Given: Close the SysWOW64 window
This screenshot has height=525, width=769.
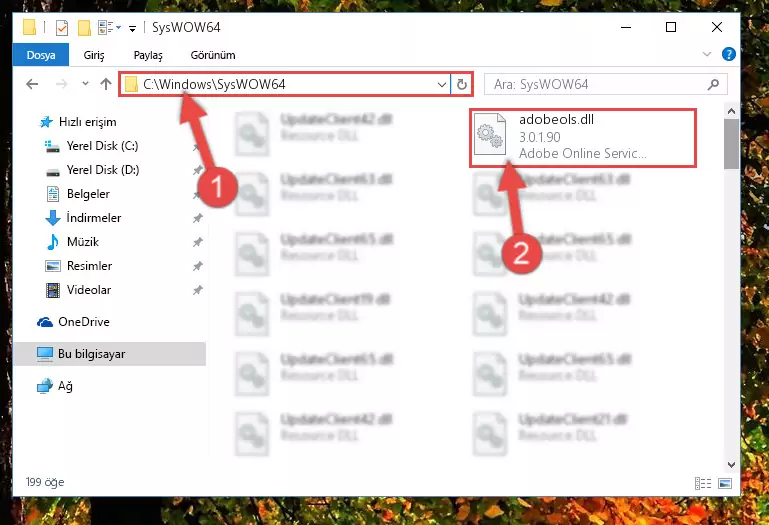Looking at the screenshot, I should [x=717, y=27].
